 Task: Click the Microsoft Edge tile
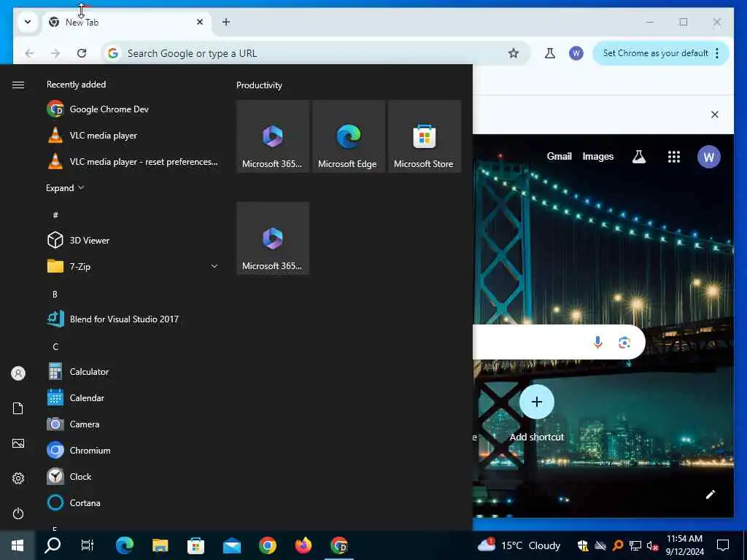point(349,136)
